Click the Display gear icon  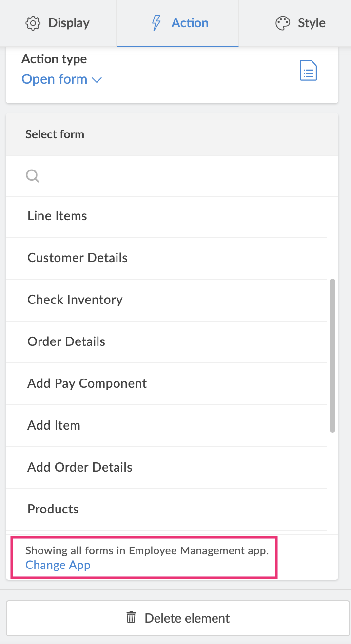[33, 23]
